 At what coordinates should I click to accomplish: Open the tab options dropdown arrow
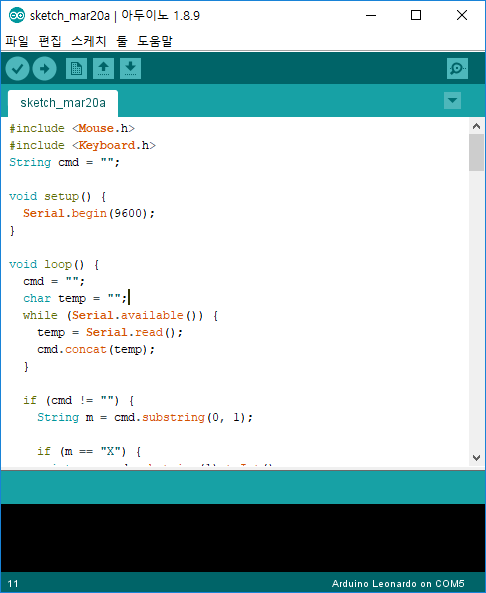(452, 101)
